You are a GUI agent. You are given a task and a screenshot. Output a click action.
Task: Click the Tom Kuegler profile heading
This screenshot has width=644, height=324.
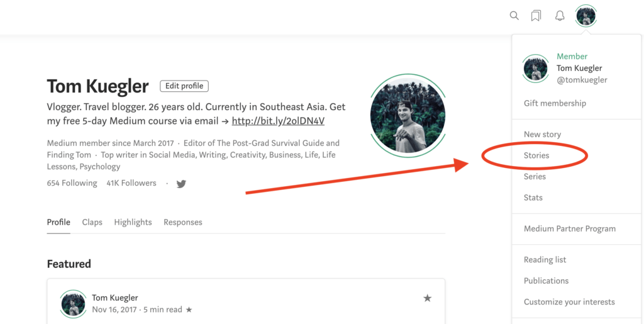(97, 86)
